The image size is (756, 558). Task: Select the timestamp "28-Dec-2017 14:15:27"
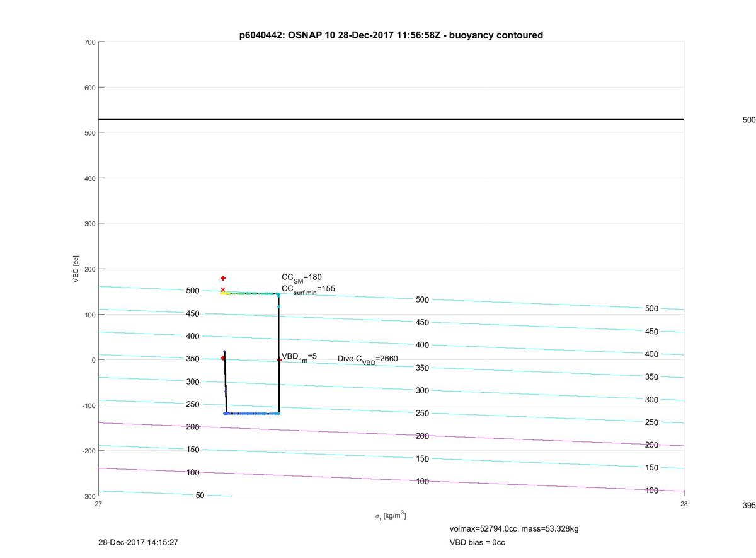coord(138,542)
